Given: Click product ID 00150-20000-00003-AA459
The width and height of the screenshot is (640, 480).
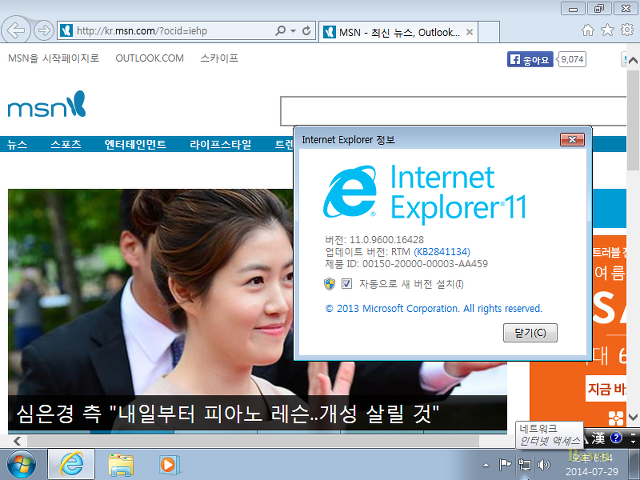Looking at the screenshot, I should (x=425, y=264).
